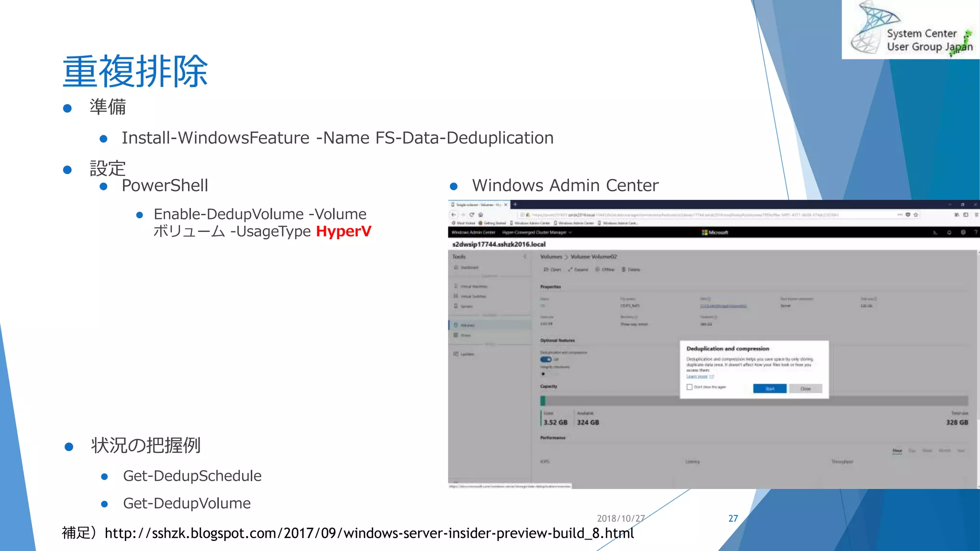Open the Getting Started bookmark
Image resolution: width=980 pixels, height=551 pixels.
(x=493, y=223)
